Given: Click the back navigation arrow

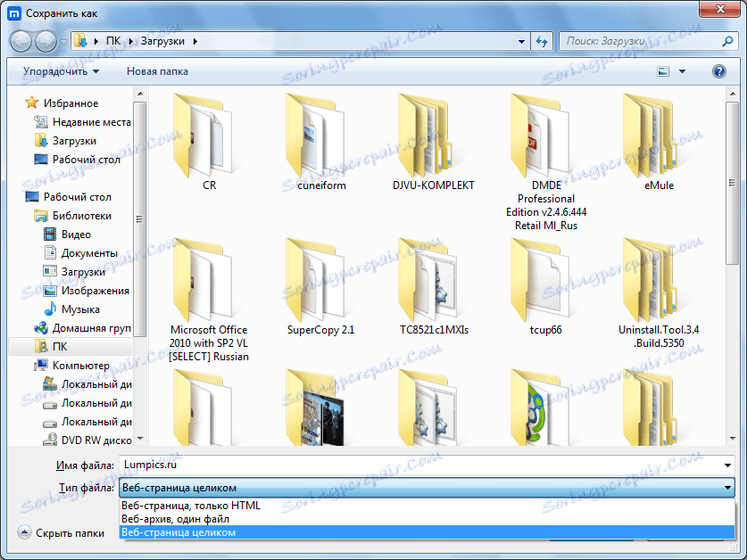Looking at the screenshot, I should click(20, 40).
